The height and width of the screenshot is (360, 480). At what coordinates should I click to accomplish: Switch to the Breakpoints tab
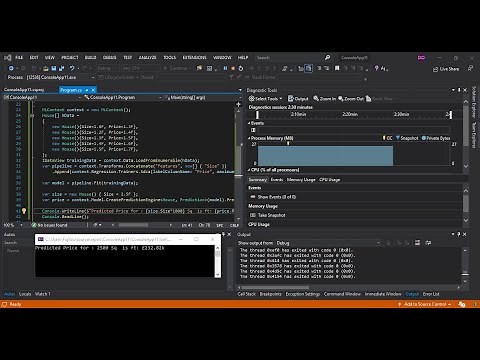click(x=270, y=294)
